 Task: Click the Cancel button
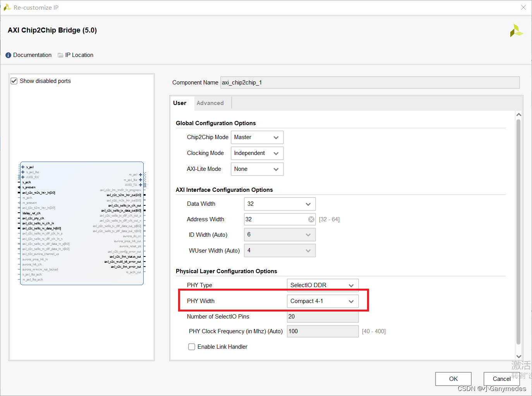coord(501,379)
